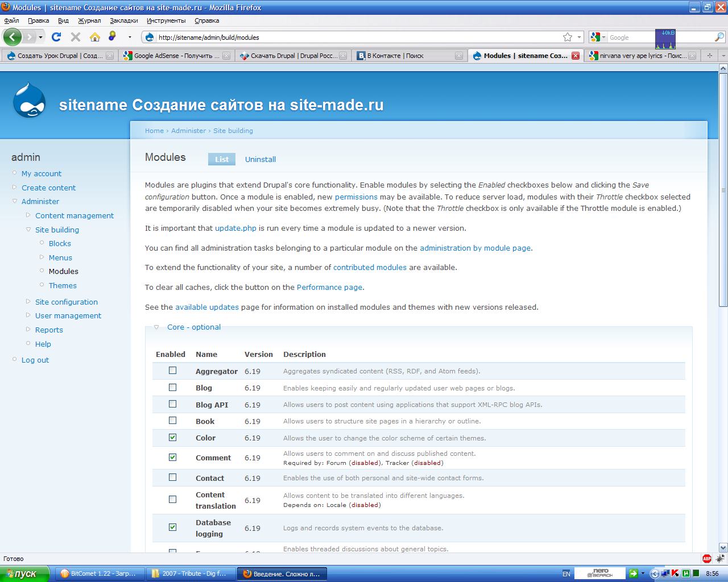Viewport: 728px width, 582px height.
Task: Switch to BitComet taskbar window
Action: click(98, 573)
